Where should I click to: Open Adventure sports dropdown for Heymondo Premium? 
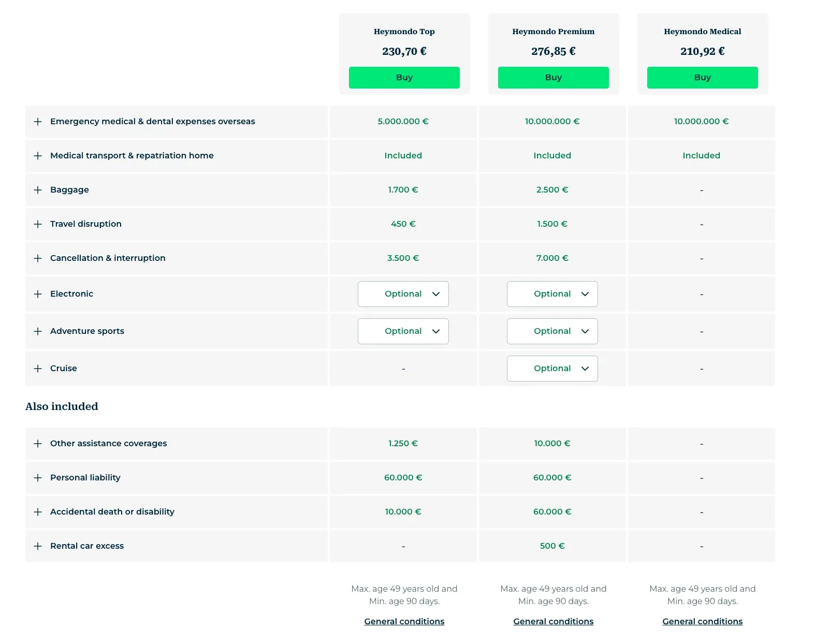[552, 331]
